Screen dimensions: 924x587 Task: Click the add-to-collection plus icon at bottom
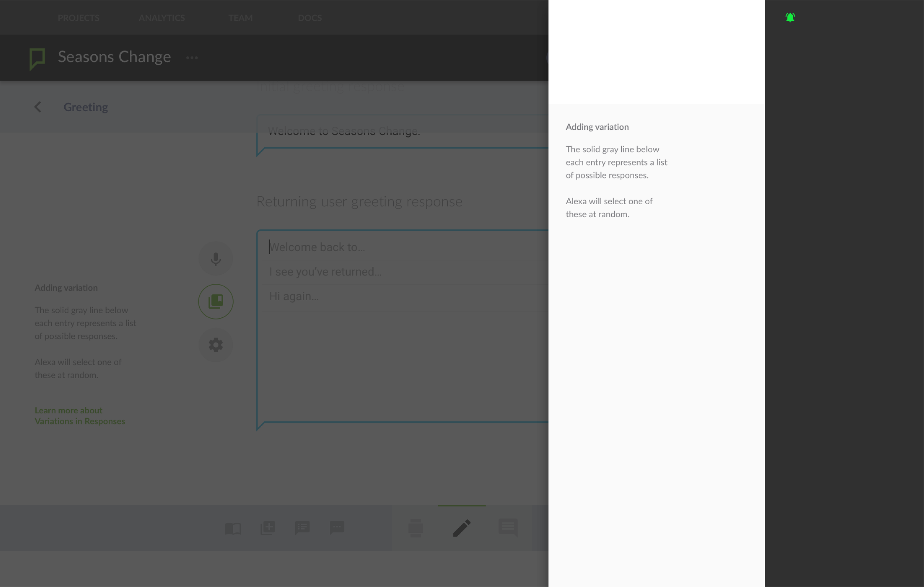pos(268,528)
